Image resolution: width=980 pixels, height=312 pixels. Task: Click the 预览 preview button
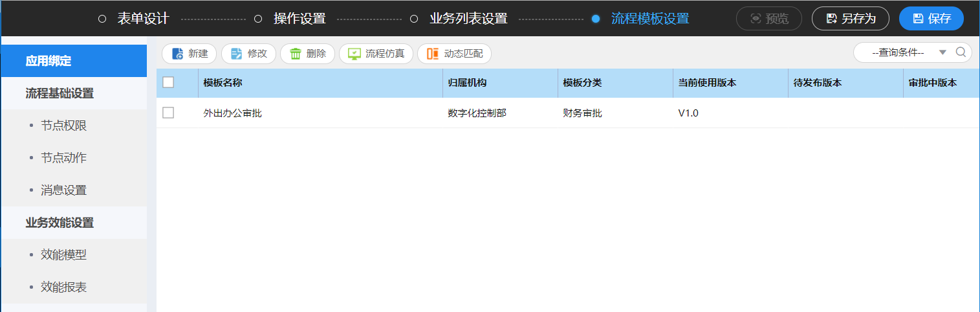769,18
